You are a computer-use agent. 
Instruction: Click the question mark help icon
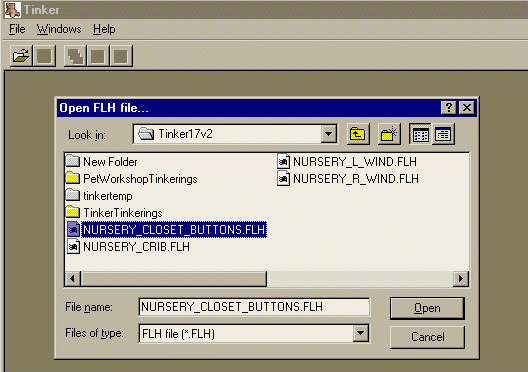click(449, 108)
